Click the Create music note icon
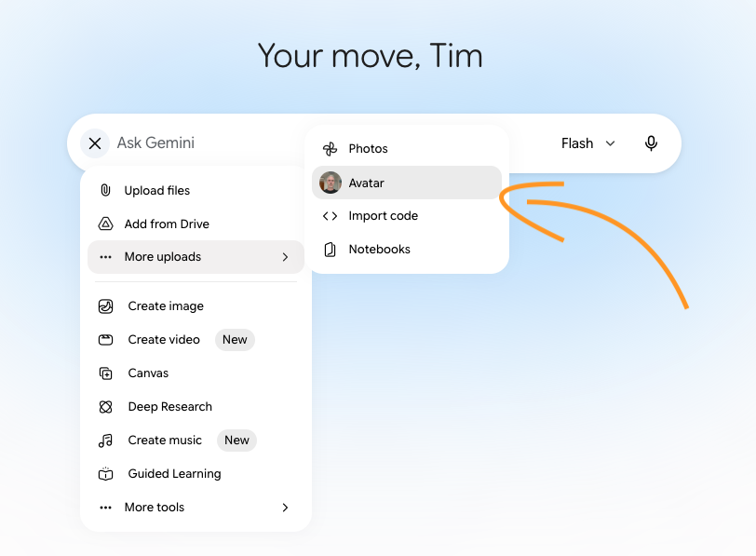 tap(105, 441)
